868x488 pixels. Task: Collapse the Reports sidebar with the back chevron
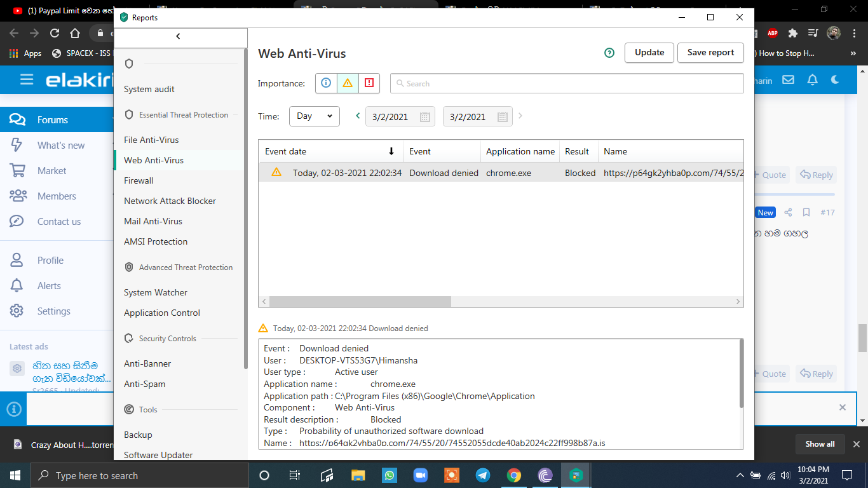point(179,37)
